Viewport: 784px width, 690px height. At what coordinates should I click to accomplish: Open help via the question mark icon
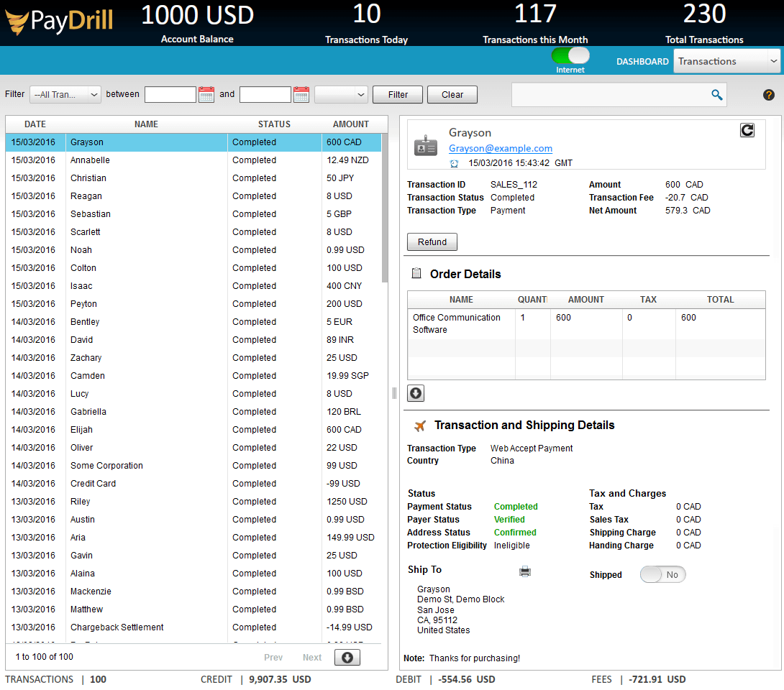(x=768, y=94)
